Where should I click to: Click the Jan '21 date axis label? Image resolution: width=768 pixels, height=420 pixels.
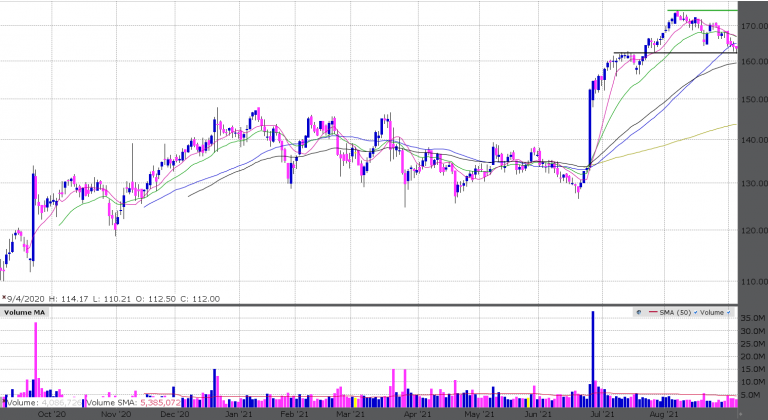pos(238,413)
